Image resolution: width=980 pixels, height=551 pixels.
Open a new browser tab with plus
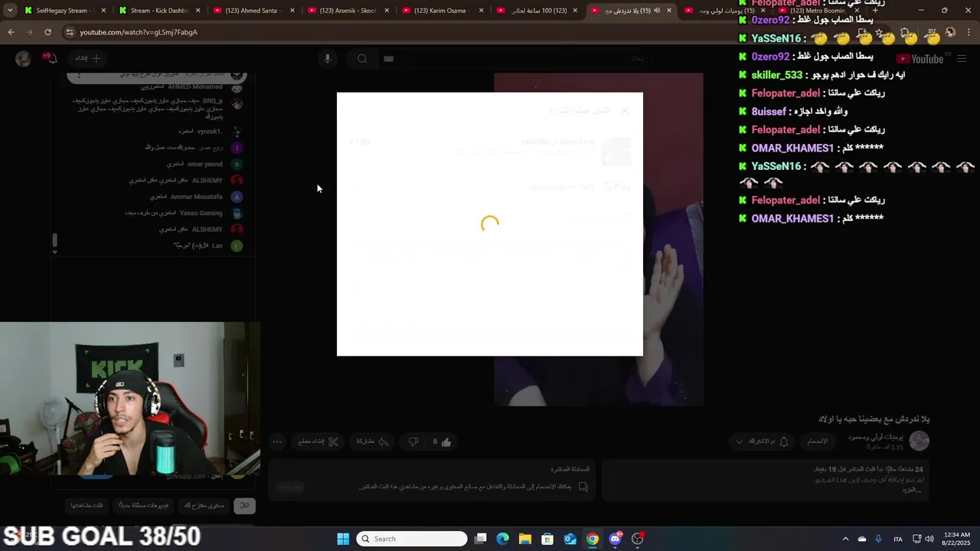tap(875, 11)
